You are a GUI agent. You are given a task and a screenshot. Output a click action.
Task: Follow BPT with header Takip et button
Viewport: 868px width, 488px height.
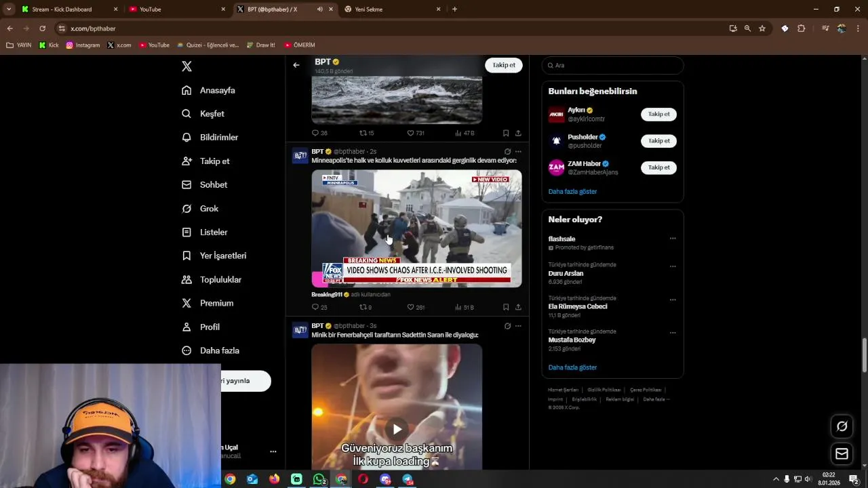tap(504, 65)
